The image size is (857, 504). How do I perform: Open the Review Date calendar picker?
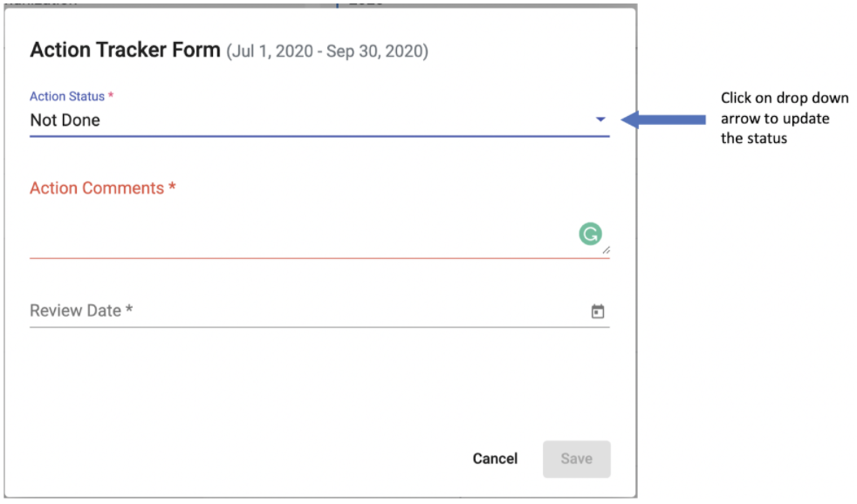(598, 311)
